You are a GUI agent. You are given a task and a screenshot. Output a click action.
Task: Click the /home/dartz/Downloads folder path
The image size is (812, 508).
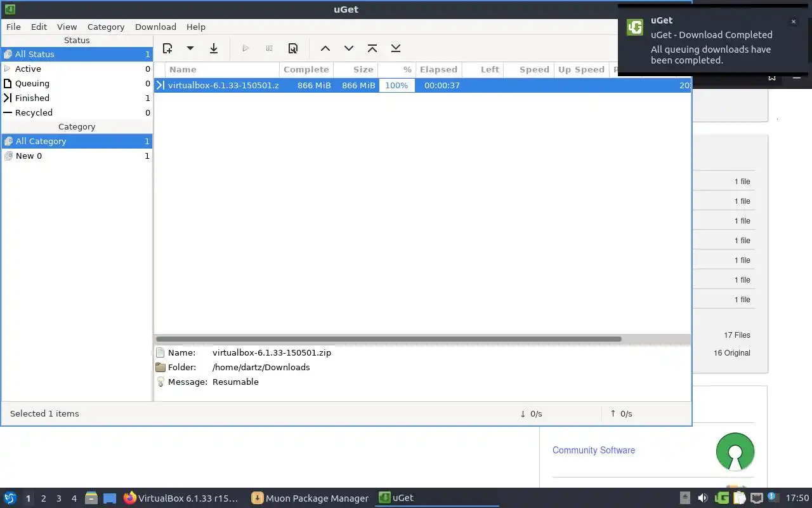[261, 367]
